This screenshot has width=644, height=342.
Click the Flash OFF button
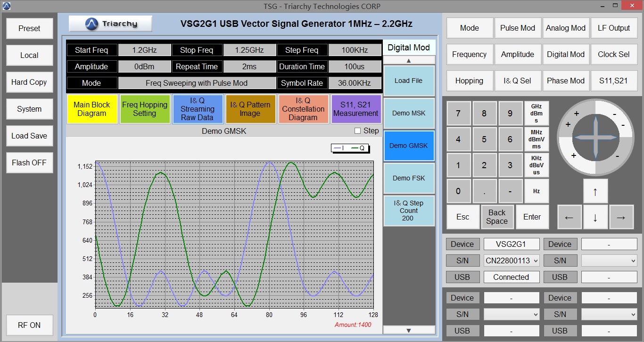[29, 163]
